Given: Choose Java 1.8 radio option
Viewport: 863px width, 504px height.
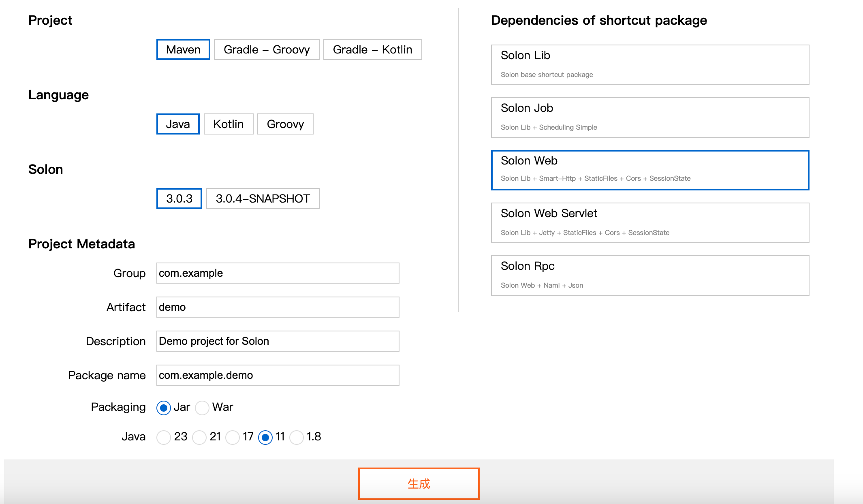Looking at the screenshot, I should pyautogui.click(x=297, y=437).
